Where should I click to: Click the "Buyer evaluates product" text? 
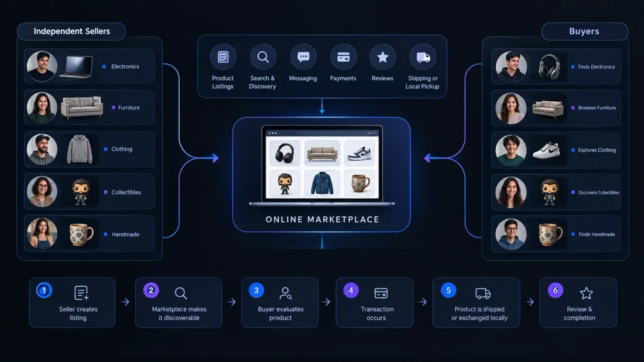click(x=280, y=314)
